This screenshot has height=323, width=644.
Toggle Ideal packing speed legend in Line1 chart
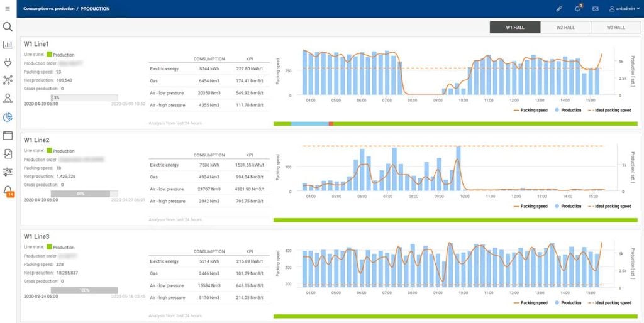(x=610, y=110)
